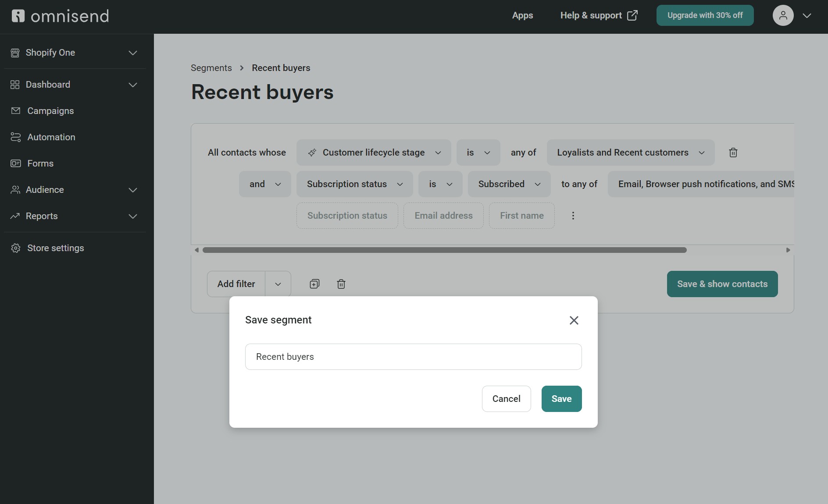Screen dimensions: 828x504
Task: Navigate back via Segments breadcrumb
Action: (x=211, y=68)
